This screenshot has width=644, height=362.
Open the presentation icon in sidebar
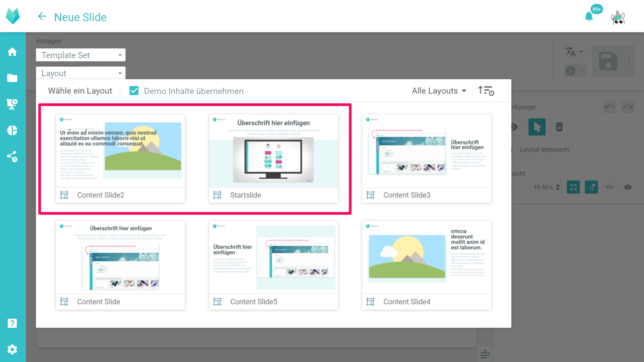tap(12, 104)
